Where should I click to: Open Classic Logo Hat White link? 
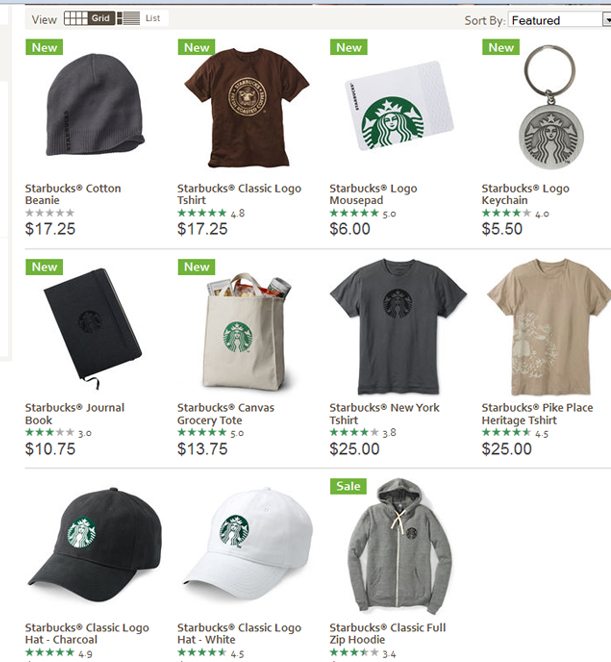pyautogui.click(x=239, y=633)
